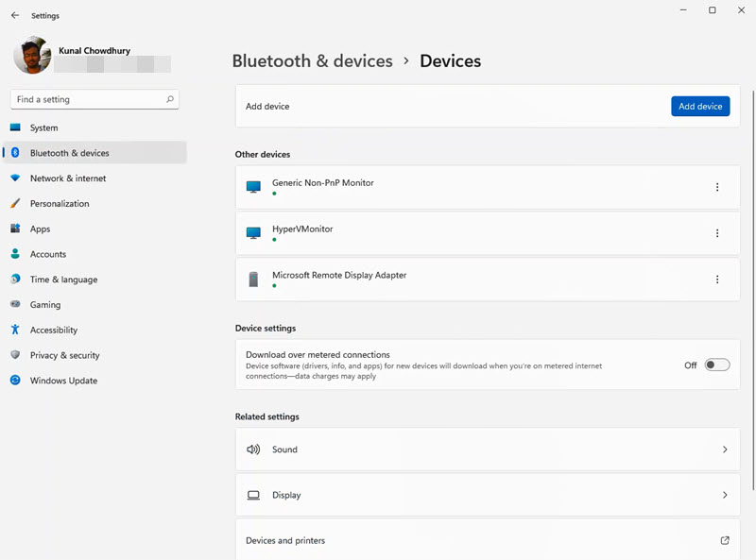This screenshot has height=560, width=756.
Task: Select Accessibility in the sidebar
Action: coord(94,330)
